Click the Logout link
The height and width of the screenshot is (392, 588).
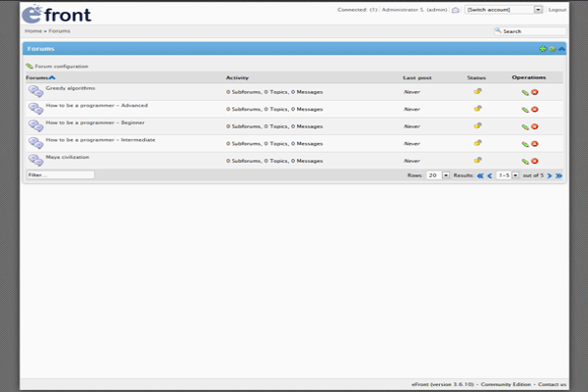coord(557,10)
